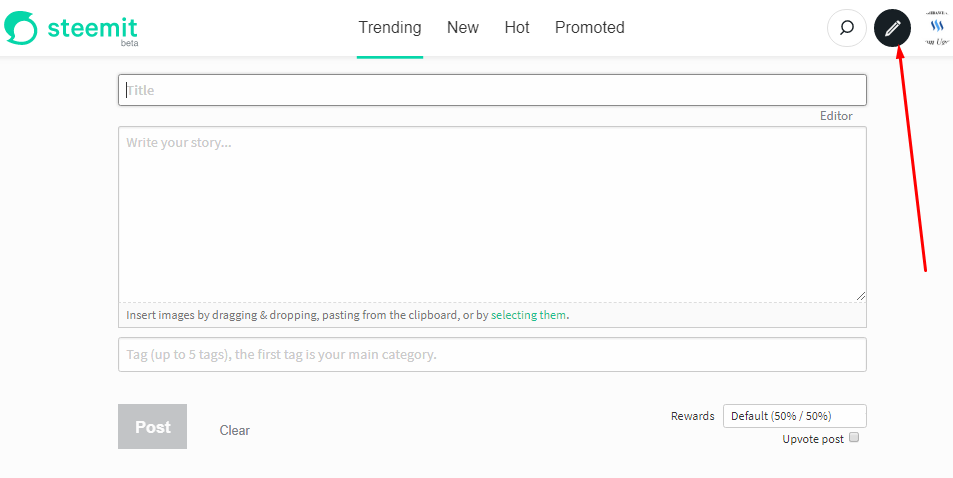This screenshot has width=953, height=478.
Task: Click the steemit wordmark text
Action: tap(92, 26)
